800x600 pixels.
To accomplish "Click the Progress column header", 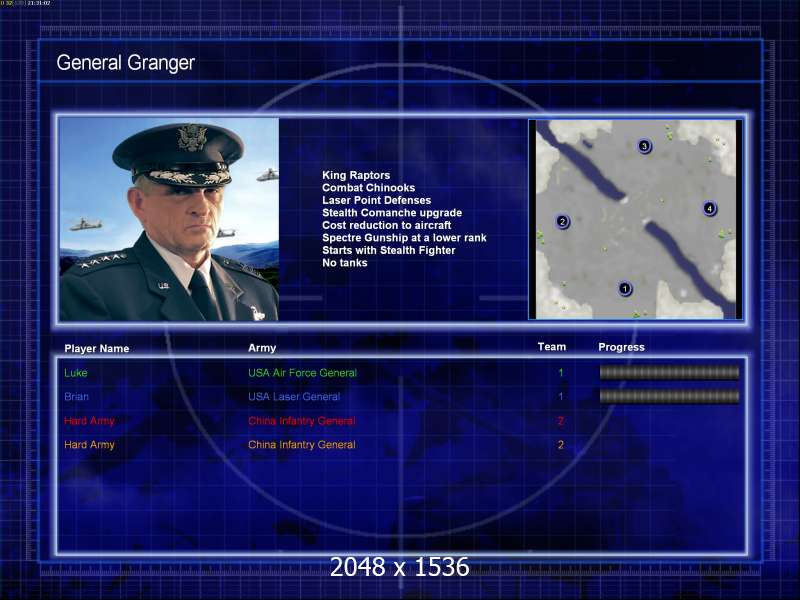I will (621, 347).
